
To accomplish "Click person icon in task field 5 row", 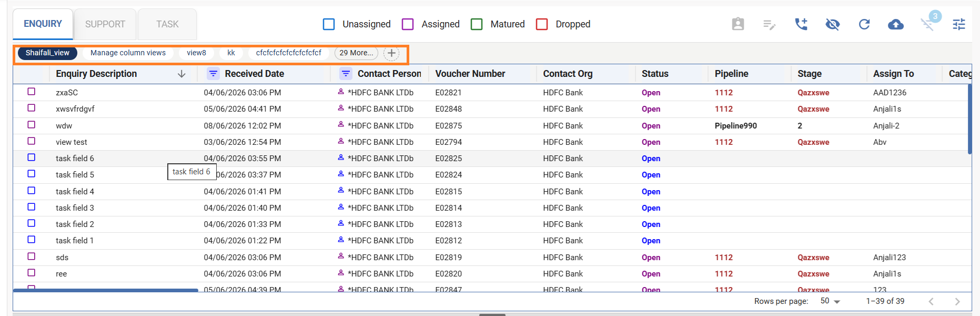I will [x=341, y=174].
